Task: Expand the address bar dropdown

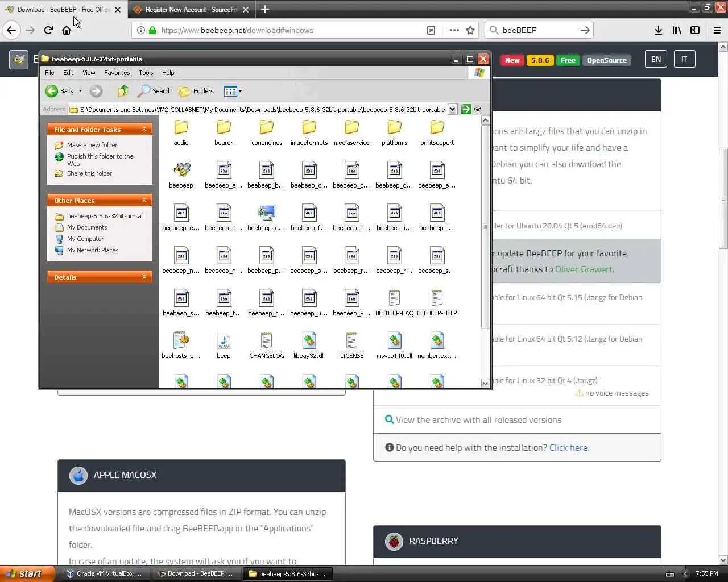Action: point(452,109)
